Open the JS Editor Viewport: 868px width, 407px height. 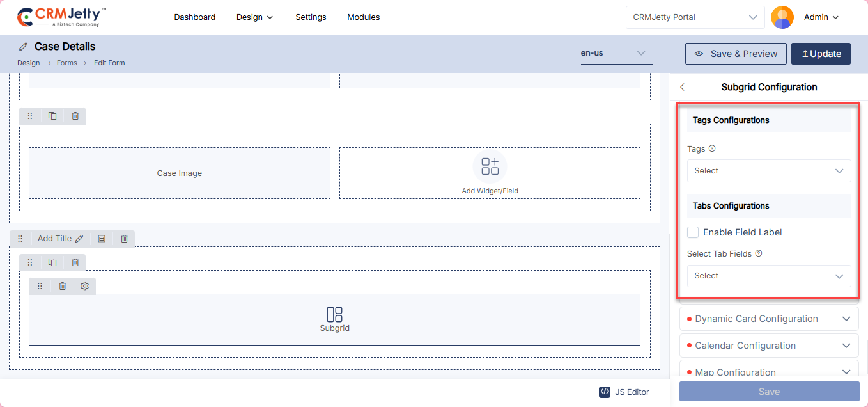coord(624,392)
